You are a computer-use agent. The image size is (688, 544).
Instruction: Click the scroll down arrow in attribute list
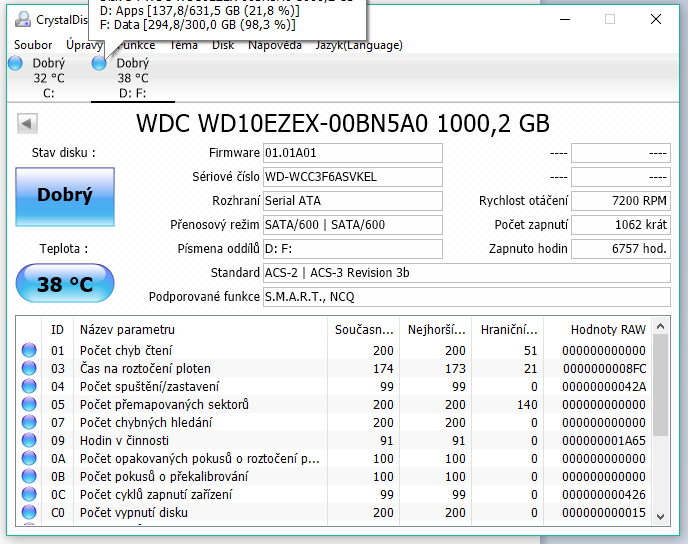[660, 515]
